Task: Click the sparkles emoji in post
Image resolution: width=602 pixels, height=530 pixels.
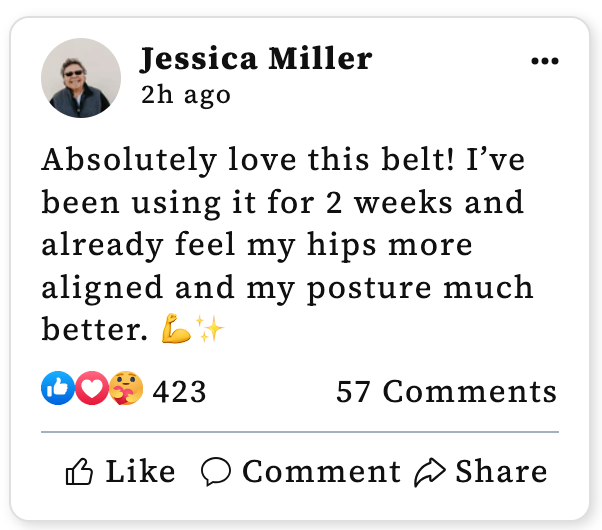Action: [x=209, y=329]
